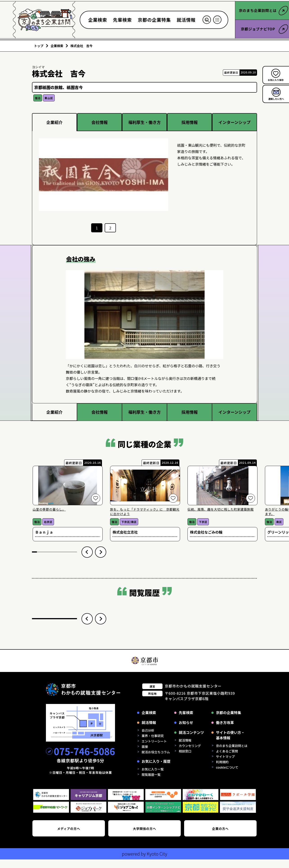
Task: Click the 連絡したい方へ envelope icon
Action: coord(276,92)
